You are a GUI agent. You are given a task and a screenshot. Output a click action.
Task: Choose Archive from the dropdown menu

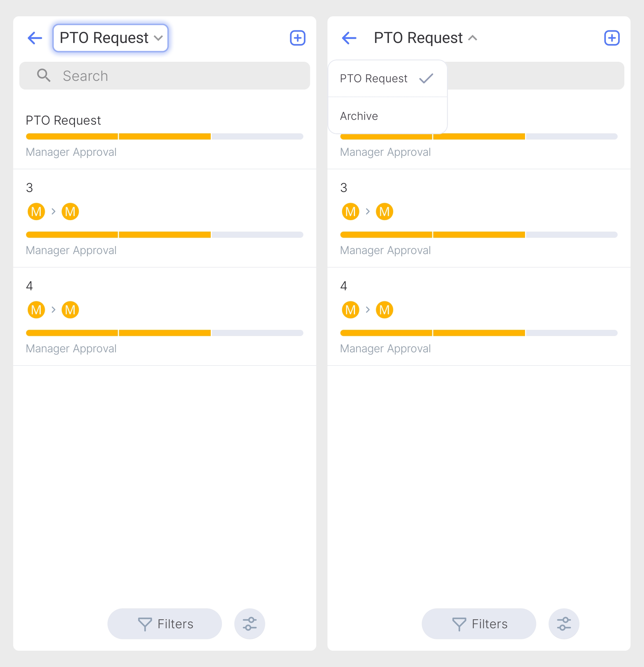[359, 116]
